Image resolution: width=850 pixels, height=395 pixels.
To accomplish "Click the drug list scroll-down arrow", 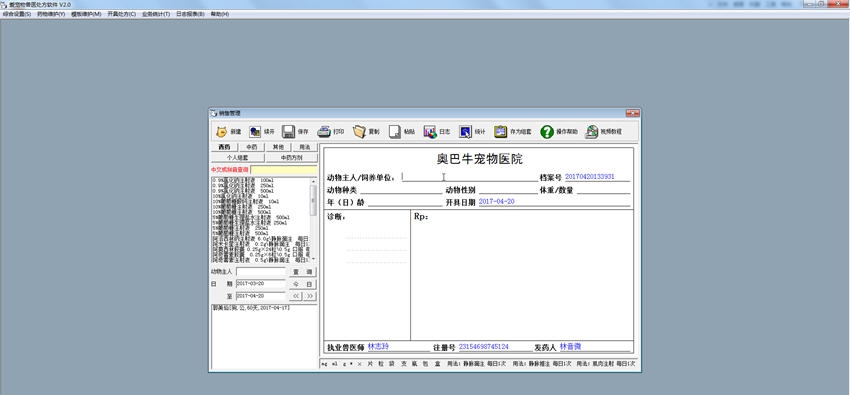I will click(x=313, y=260).
